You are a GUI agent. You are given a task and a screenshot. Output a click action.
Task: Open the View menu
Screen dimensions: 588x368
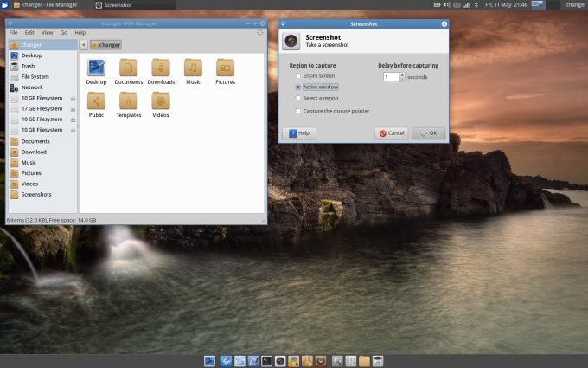pos(47,32)
